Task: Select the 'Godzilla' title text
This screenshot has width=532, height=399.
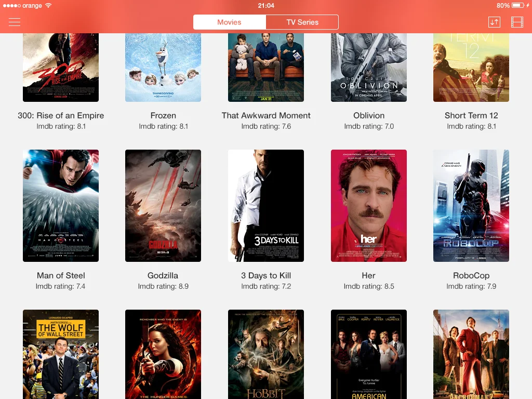Action: coord(163,275)
